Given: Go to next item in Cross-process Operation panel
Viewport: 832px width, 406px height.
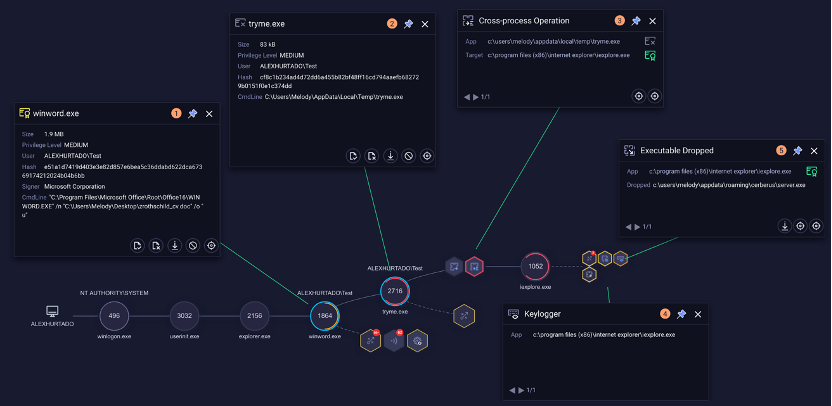Looking at the screenshot, I should 476,97.
